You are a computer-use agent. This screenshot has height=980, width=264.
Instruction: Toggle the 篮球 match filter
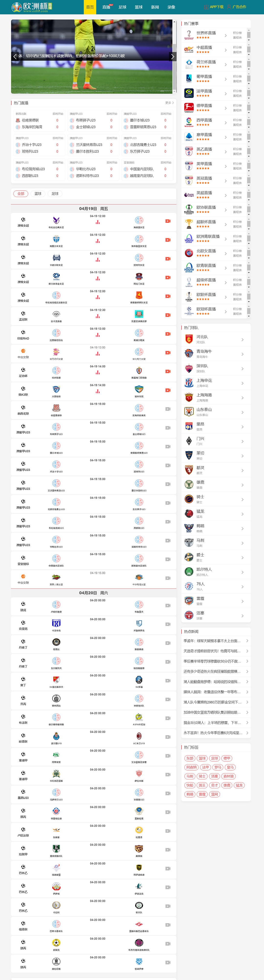click(x=38, y=194)
